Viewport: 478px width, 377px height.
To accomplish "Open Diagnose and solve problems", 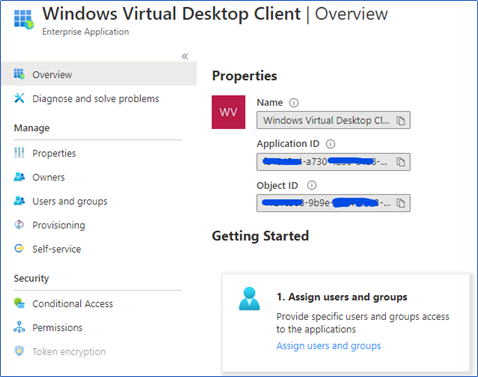I will click(x=95, y=99).
